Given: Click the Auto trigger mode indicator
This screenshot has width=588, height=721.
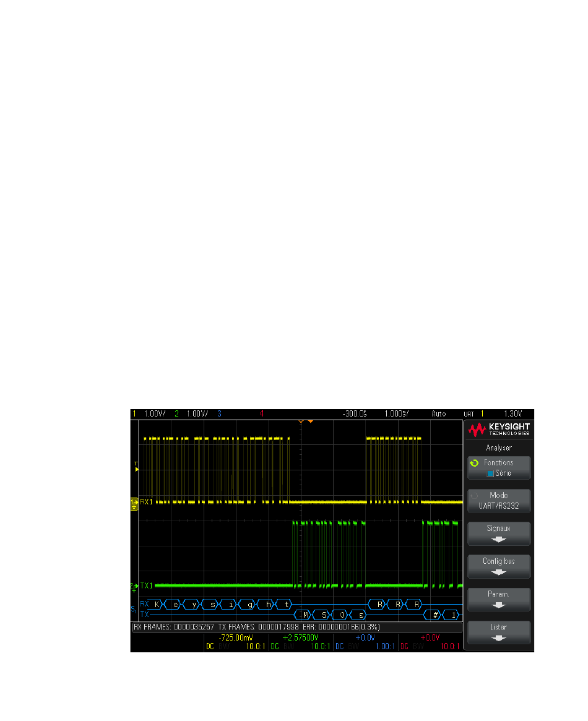Looking at the screenshot, I should point(439,413).
